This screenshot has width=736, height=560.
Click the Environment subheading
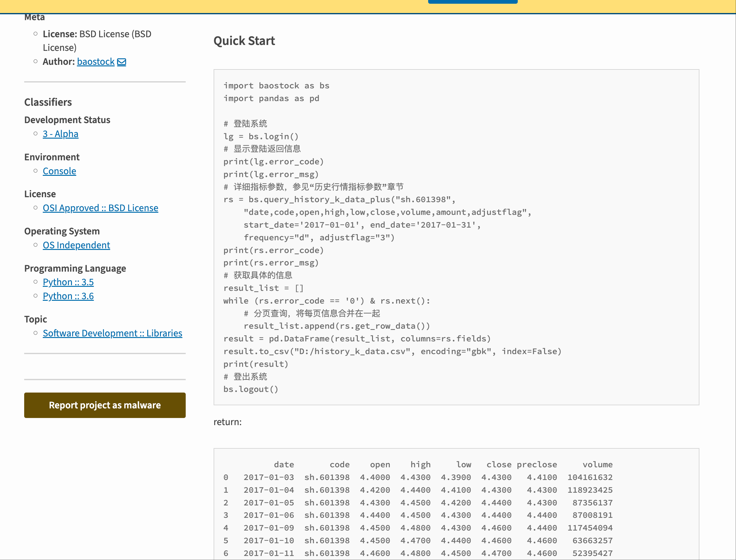[x=52, y=157]
